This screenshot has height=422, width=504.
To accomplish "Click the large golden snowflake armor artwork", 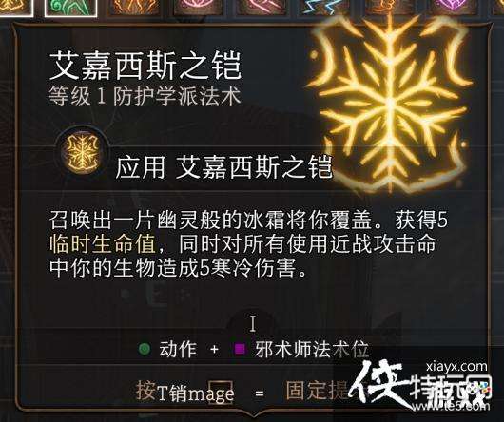I will pyautogui.click(x=391, y=103).
